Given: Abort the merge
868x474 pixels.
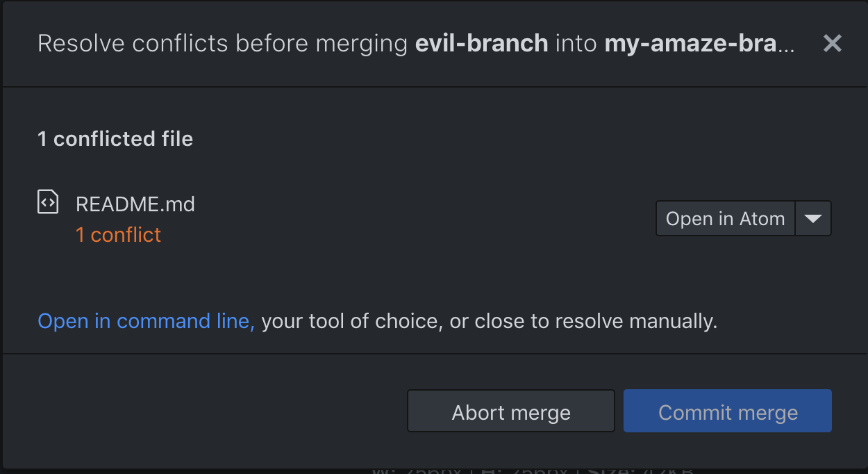Looking at the screenshot, I should point(510,411).
